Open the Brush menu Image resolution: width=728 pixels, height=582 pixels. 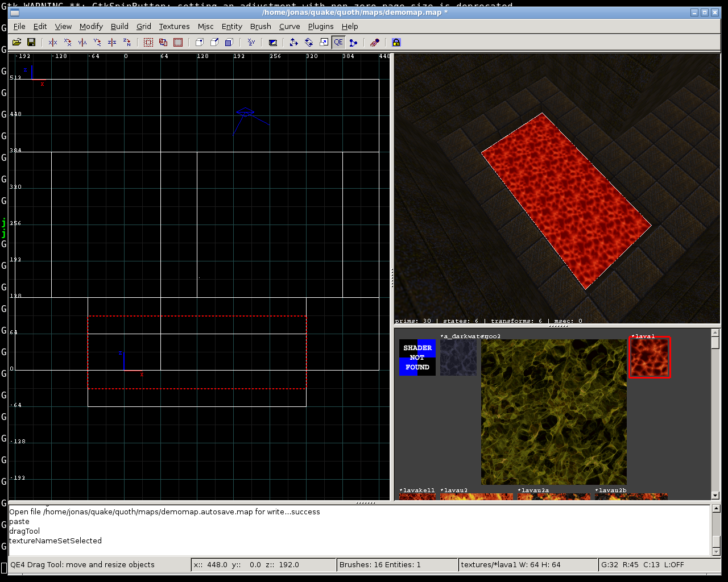pyautogui.click(x=260, y=26)
